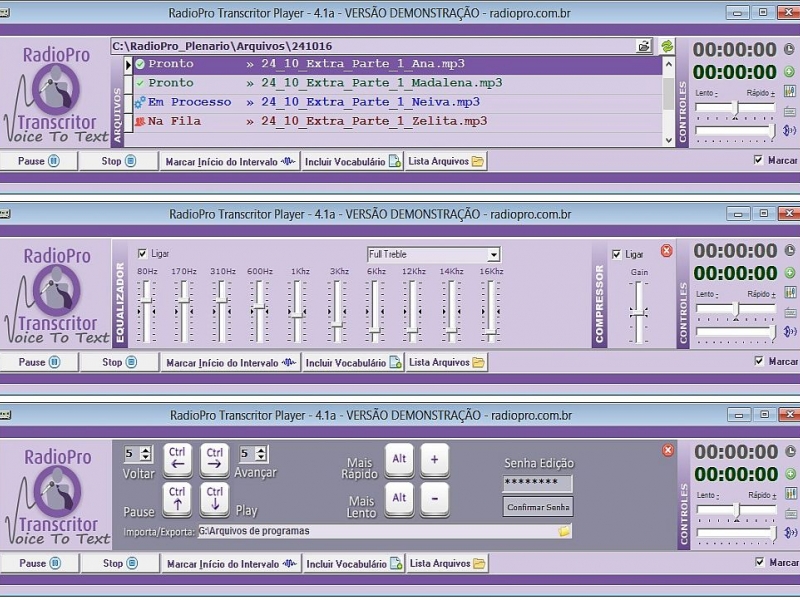Toggle the compressor Ligar checkbox

click(617, 254)
